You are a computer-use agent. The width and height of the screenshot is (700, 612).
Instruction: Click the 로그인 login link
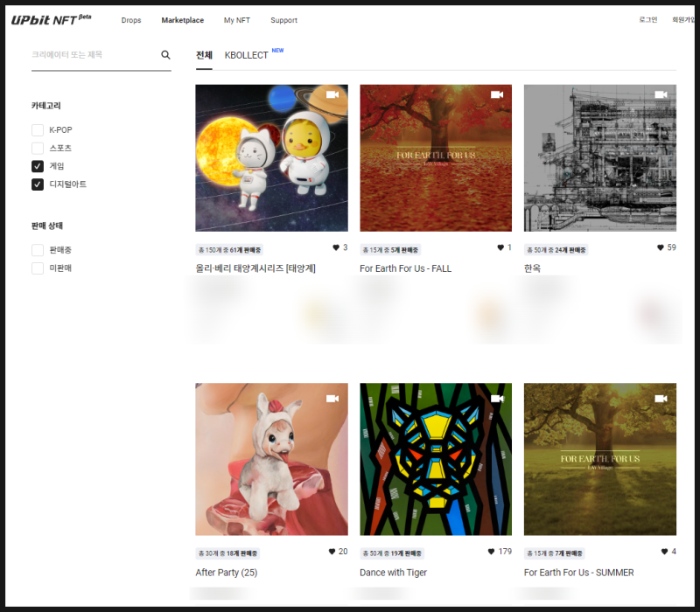tap(648, 19)
